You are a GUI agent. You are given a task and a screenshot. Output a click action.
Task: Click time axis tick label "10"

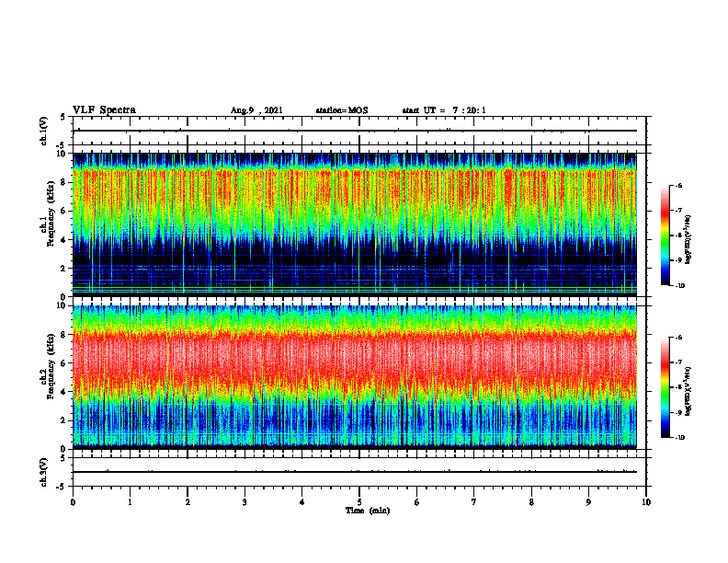[646, 502]
